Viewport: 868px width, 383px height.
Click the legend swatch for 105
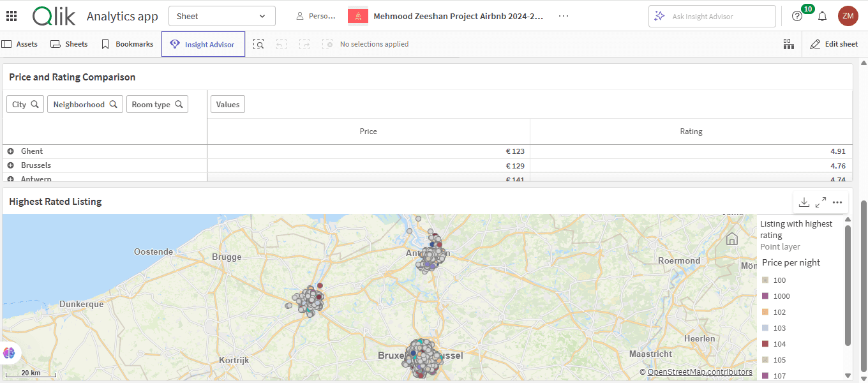click(x=765, y=360)
